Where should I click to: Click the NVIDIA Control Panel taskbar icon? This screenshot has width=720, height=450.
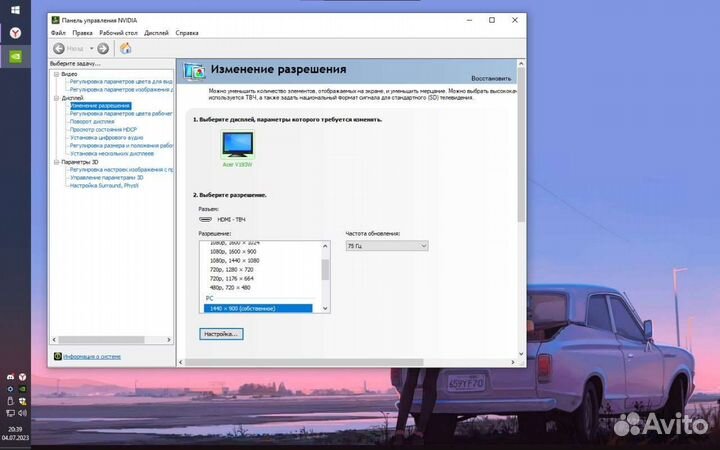coord(15,56)
